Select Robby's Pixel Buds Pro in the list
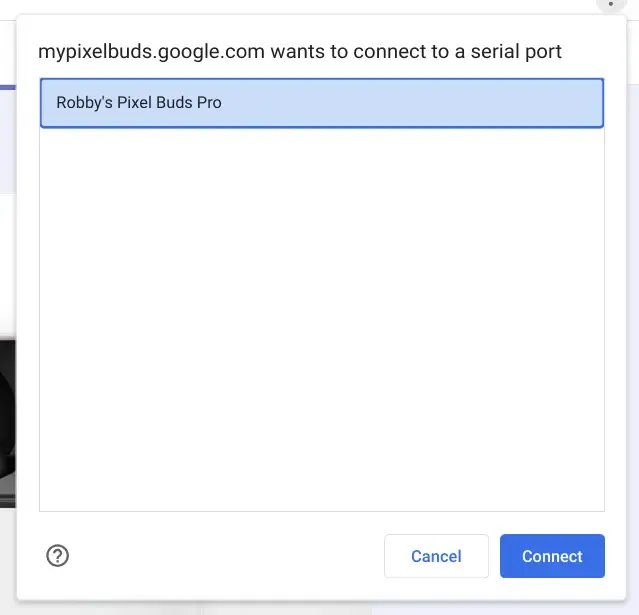The width and height of the screenshot is (639, 615). pos(321,103)
